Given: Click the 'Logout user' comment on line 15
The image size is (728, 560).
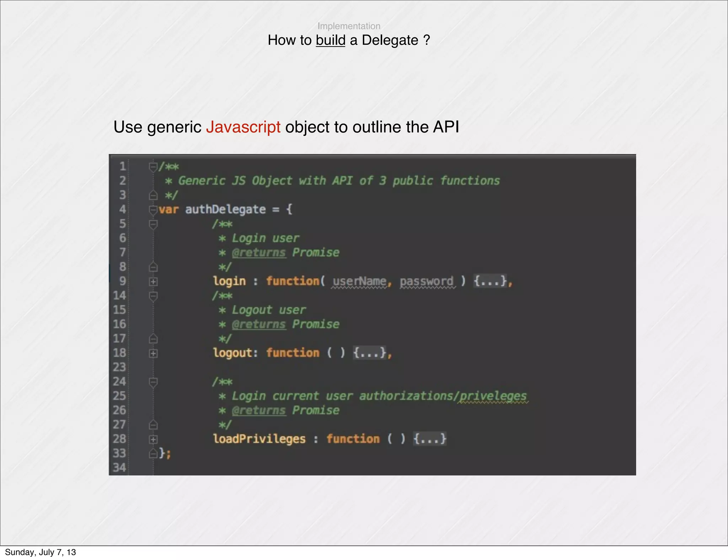Looking at the screenshot, I should (269, 310).
